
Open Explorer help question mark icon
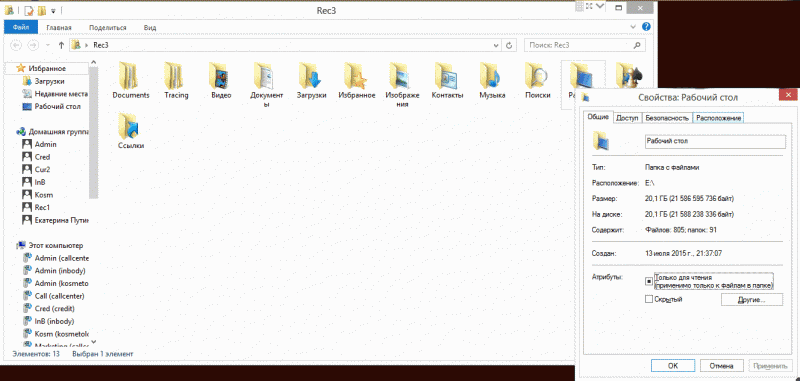(646, 27)
